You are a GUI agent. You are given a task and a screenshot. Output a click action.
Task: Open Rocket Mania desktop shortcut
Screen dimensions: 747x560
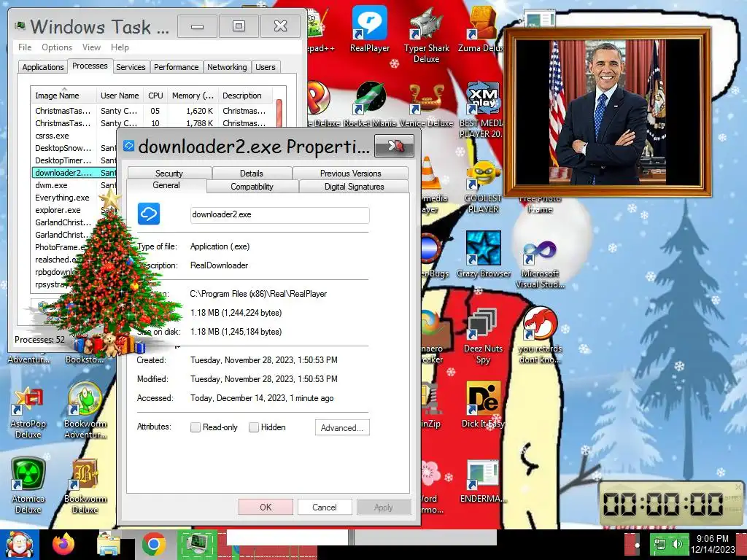(x=370, y=104)
